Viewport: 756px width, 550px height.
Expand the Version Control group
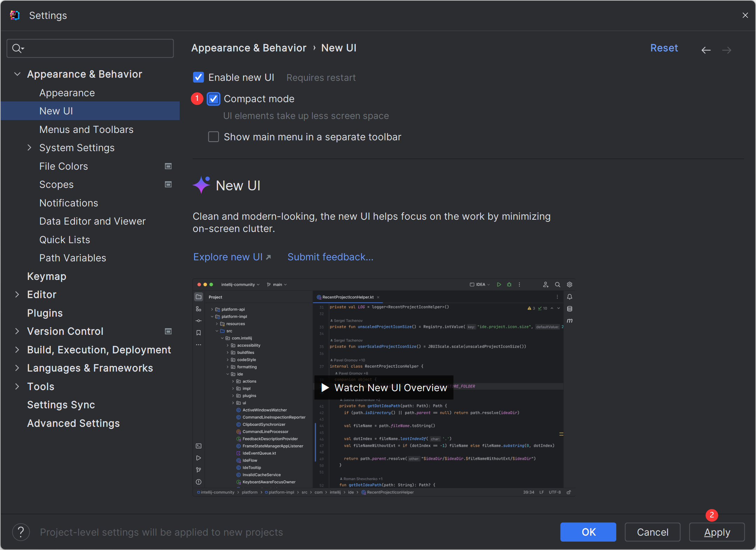(17, 331)
